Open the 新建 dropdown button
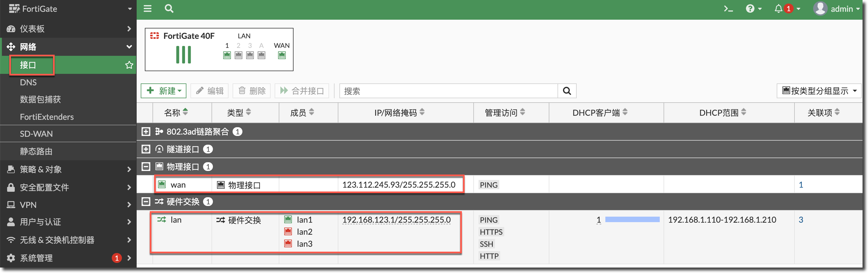 (164, 91)
